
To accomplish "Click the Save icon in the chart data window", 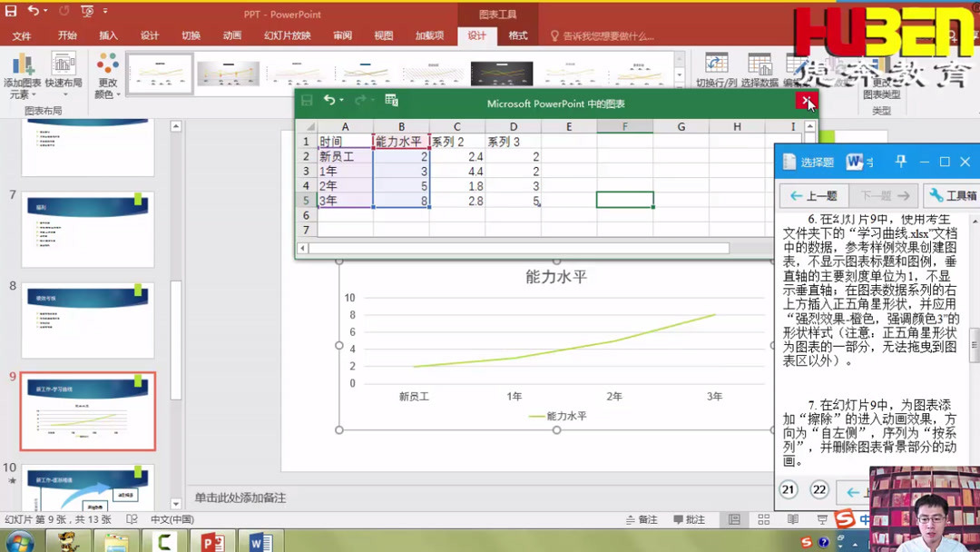I will click(307, 98).
